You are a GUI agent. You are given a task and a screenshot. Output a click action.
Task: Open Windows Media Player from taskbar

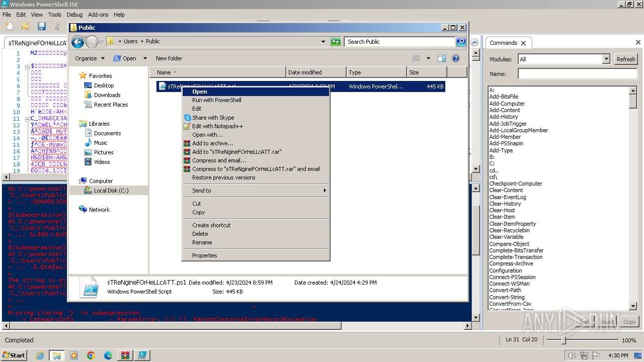74,355
